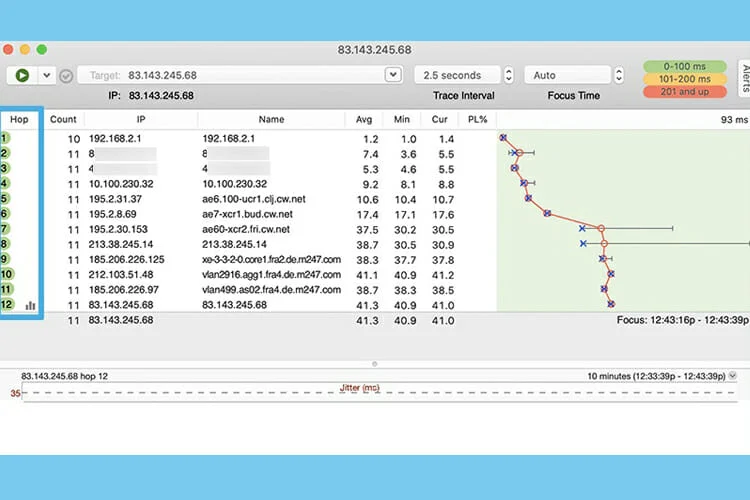Expand the jitter graph time range menu
Image resolution: width=750 pixels, height=500 pixels.
pyautogui.click(x=735, y=376)
